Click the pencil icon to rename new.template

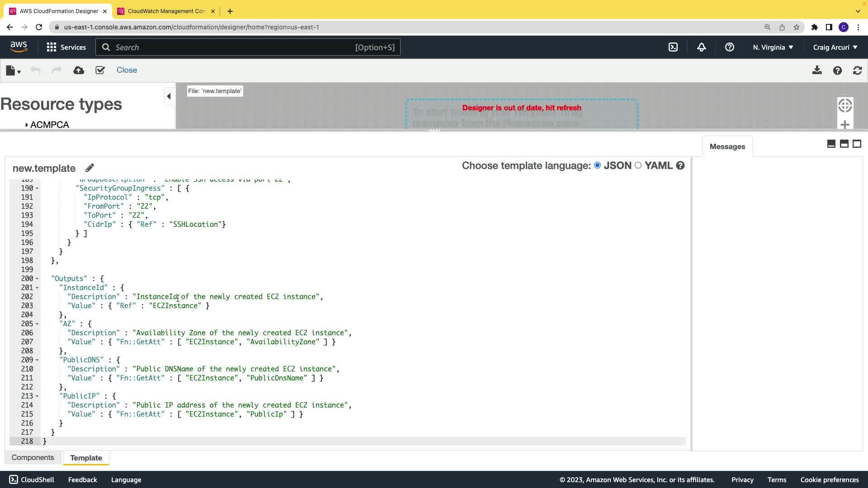(90, 168)
